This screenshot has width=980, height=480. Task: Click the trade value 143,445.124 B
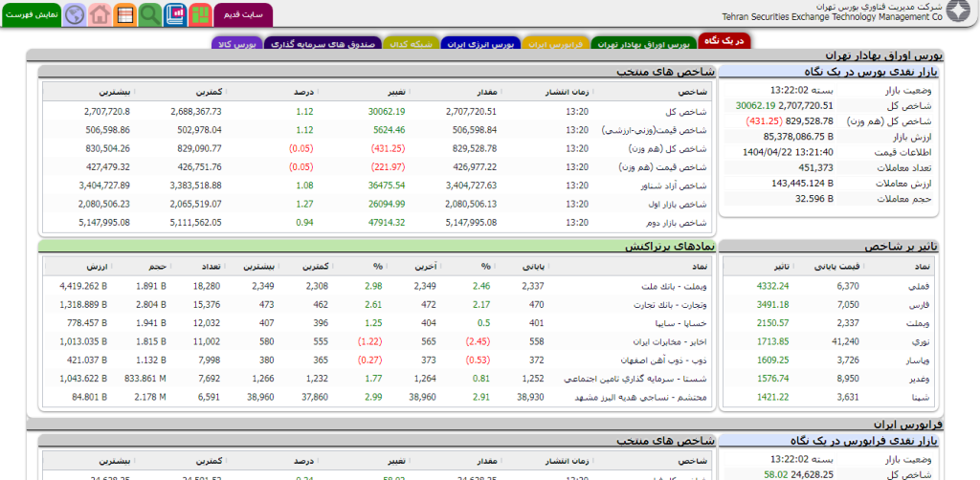click(803, 183)
